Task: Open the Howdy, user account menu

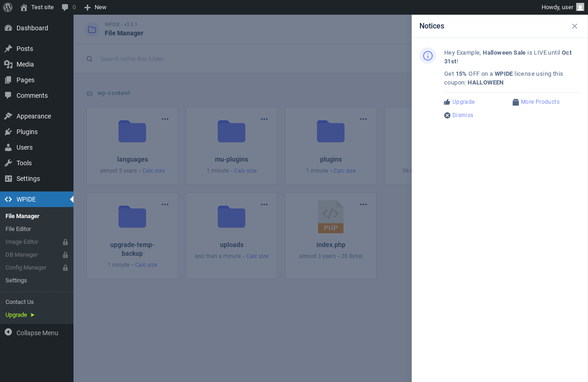Action: [563, 7]
